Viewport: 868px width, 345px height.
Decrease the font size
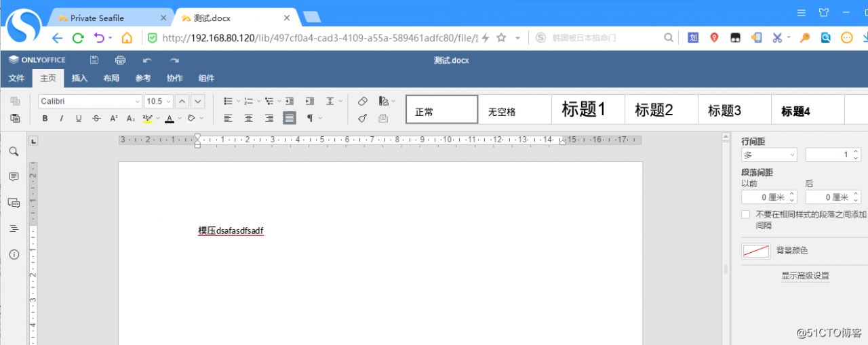tap(198, 101)
